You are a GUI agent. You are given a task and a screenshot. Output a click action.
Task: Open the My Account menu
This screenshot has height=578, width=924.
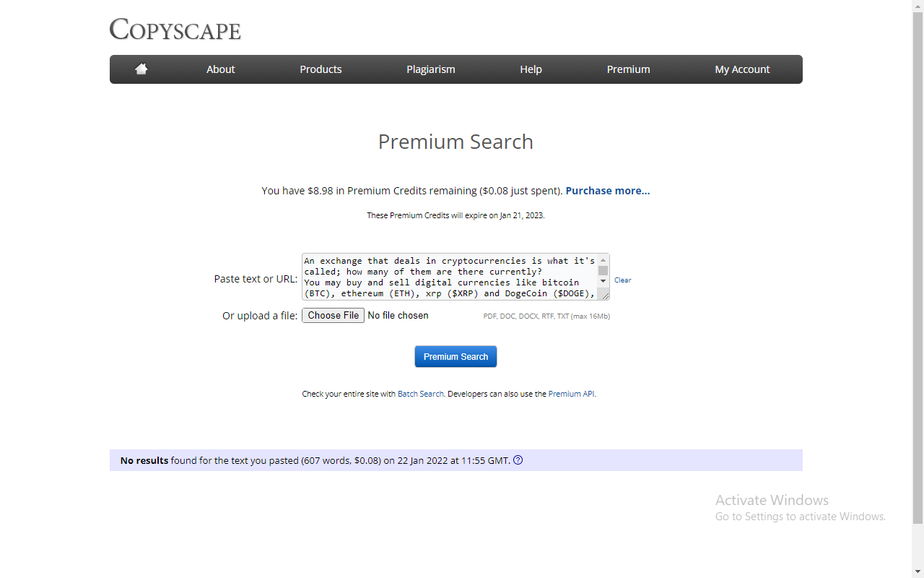pos(742,69)
